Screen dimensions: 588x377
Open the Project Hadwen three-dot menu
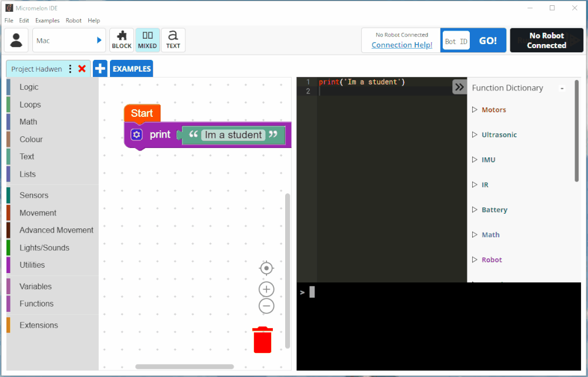69,69
